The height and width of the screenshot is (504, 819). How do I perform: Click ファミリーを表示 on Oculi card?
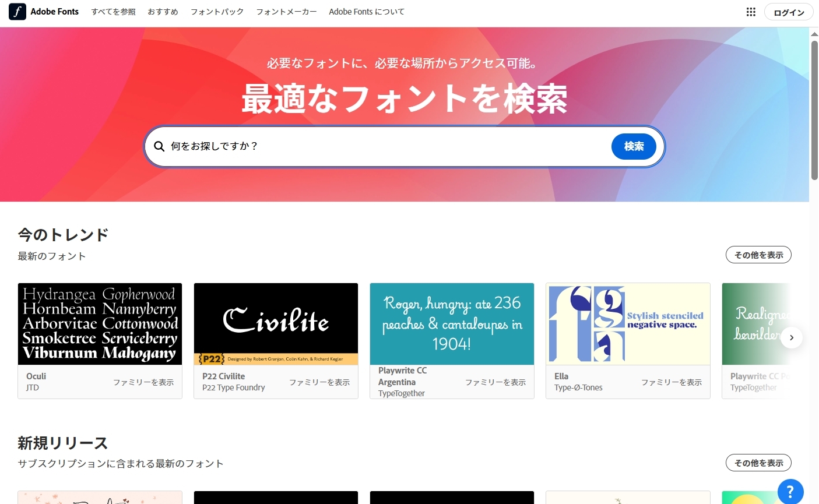point(143,382)
